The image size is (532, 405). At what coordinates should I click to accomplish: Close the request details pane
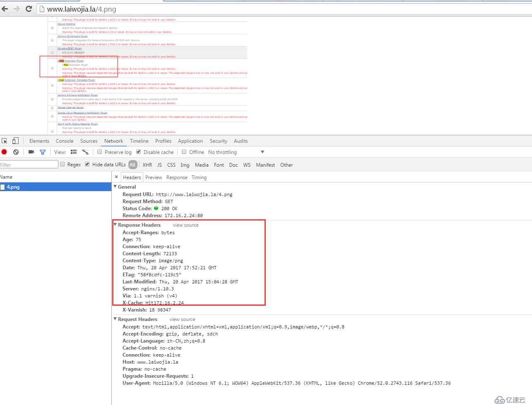116,177
